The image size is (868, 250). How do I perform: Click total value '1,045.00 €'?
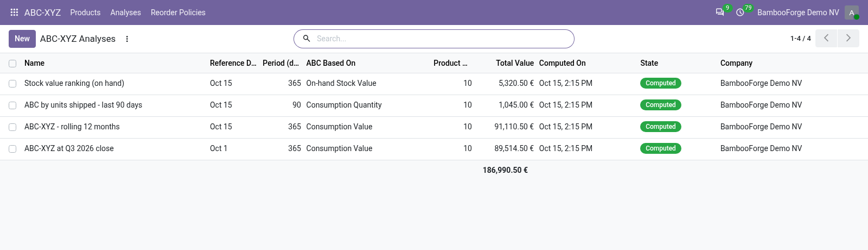[516, 105]
